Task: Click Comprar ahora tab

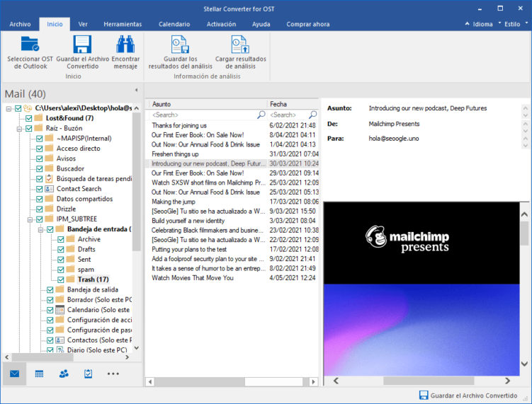Action: 308,24
